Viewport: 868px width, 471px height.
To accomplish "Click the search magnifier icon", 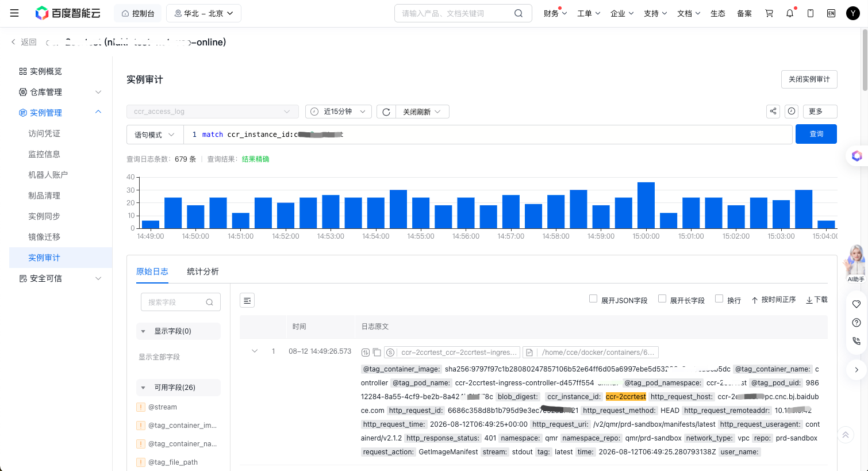I will [519, 13].
